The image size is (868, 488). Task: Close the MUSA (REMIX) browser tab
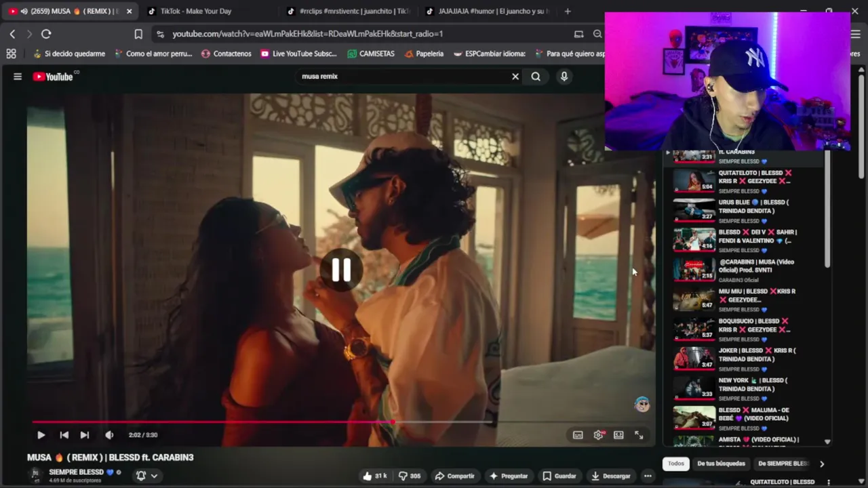coord(130,11)
